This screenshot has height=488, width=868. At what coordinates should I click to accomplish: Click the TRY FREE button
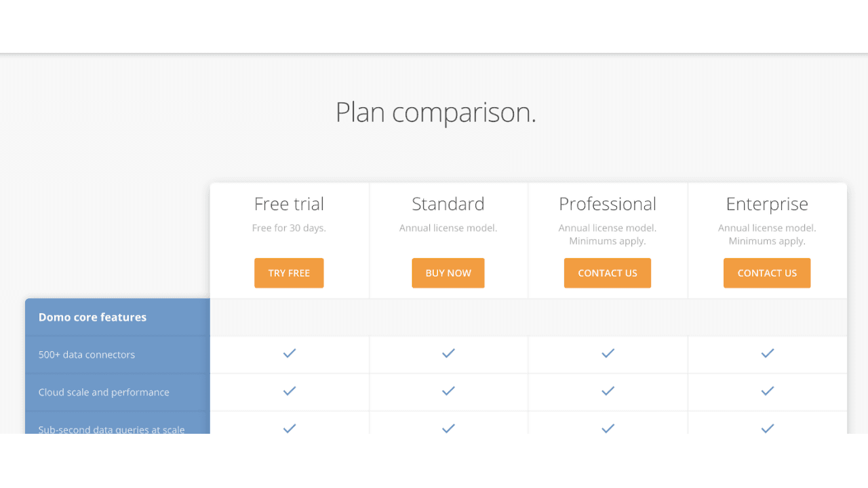click(289, 273)
